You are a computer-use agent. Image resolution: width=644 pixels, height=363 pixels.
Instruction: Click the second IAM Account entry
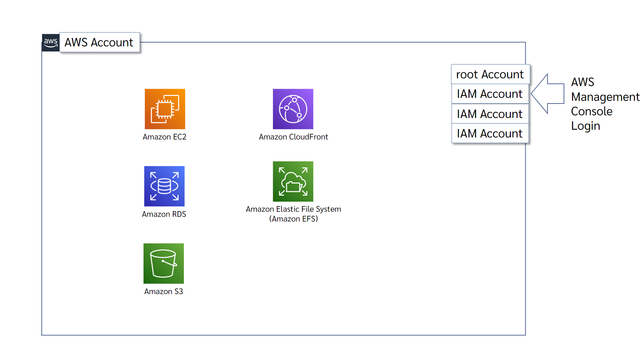(x=490, y=114)
